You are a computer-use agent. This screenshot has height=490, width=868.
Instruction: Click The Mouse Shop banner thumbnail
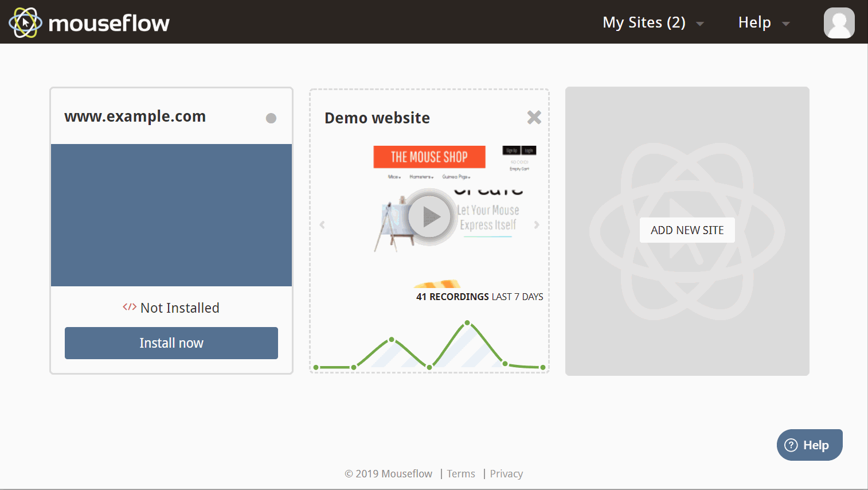pyautogui.click(x=429, y=157)
